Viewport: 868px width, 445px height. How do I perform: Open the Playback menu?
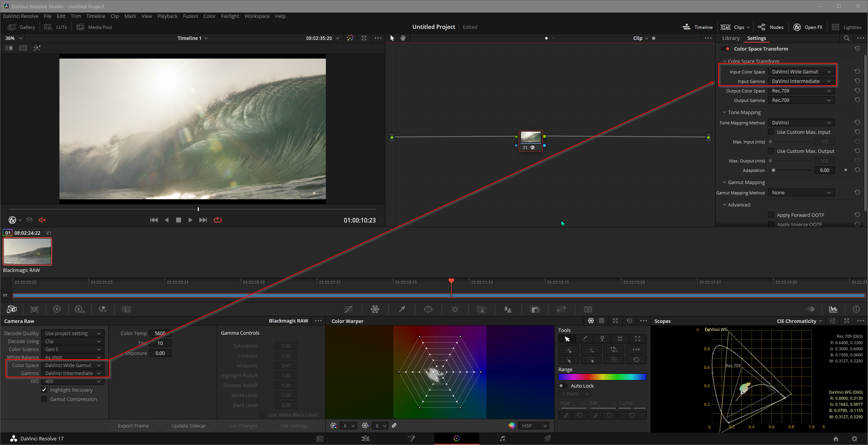167,16
